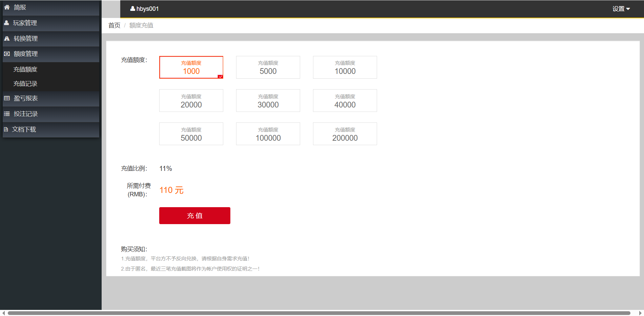Select the 5000 recharge amount option
Image resolution: width=644 pixels, height=316 pixels.
pyautogui.click(x=268, y=67)
